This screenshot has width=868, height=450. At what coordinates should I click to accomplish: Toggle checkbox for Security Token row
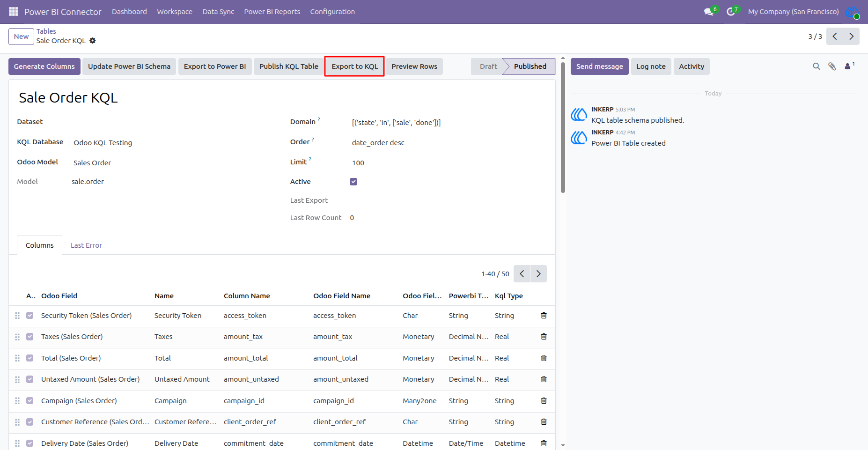[x=30, y=316]
